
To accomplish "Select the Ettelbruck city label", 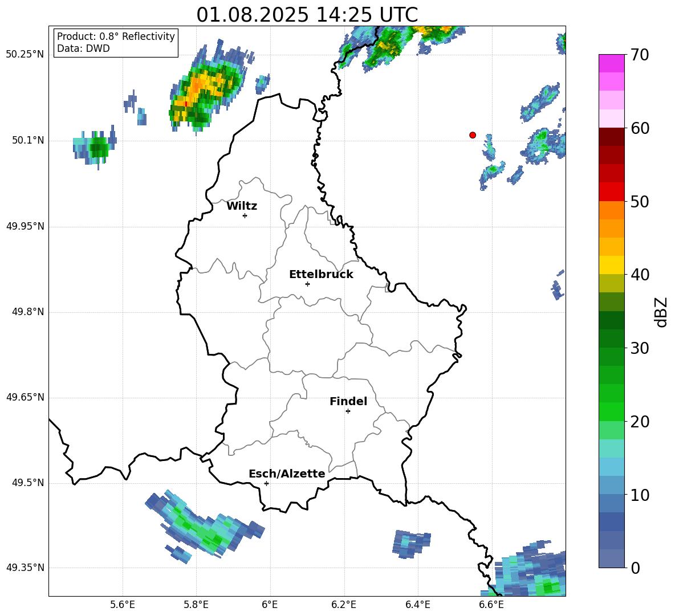I will [x=321, y=274].
